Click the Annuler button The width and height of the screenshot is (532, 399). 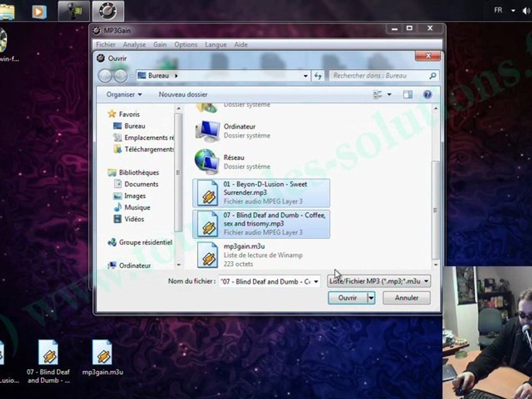[406, 298]
